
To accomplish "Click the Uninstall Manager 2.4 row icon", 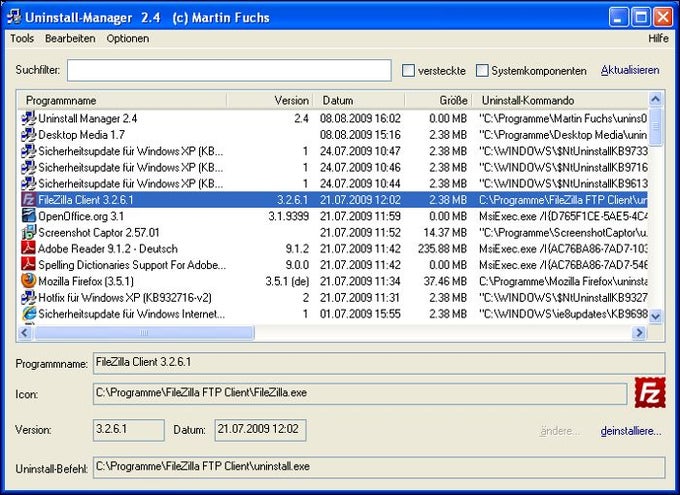I will pos(29,118).
